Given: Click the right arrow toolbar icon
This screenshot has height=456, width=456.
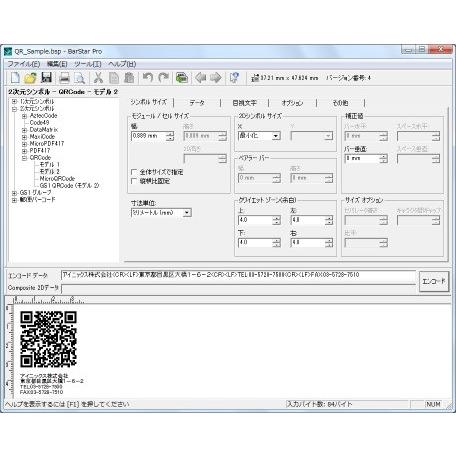Looking at the screenshot, I should point(216,78).
